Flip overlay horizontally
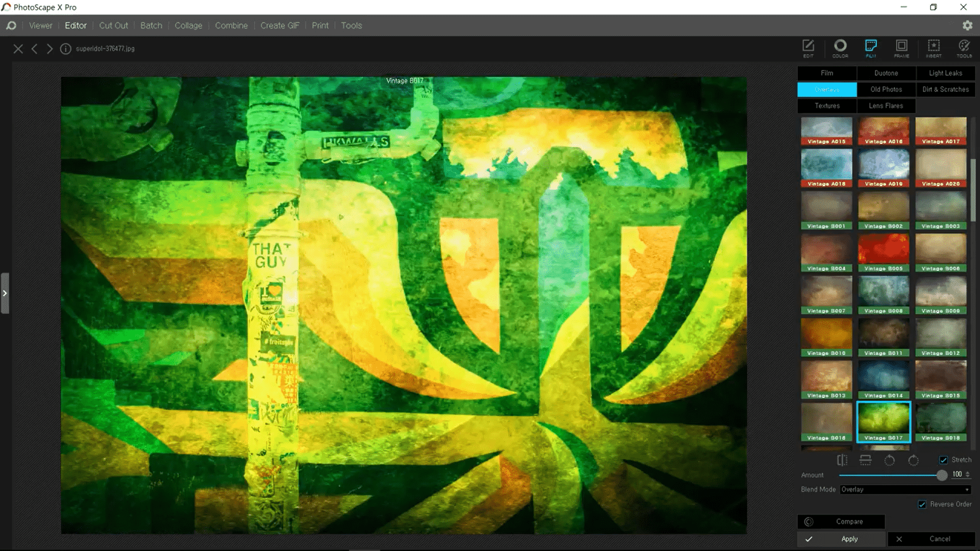 click(842, 460)
